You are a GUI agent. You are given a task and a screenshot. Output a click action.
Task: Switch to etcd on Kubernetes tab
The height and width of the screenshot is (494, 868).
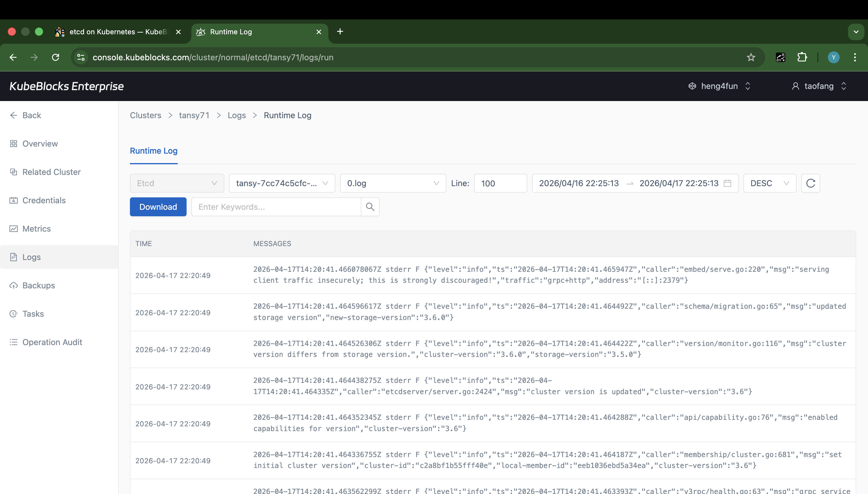[118, 32]
